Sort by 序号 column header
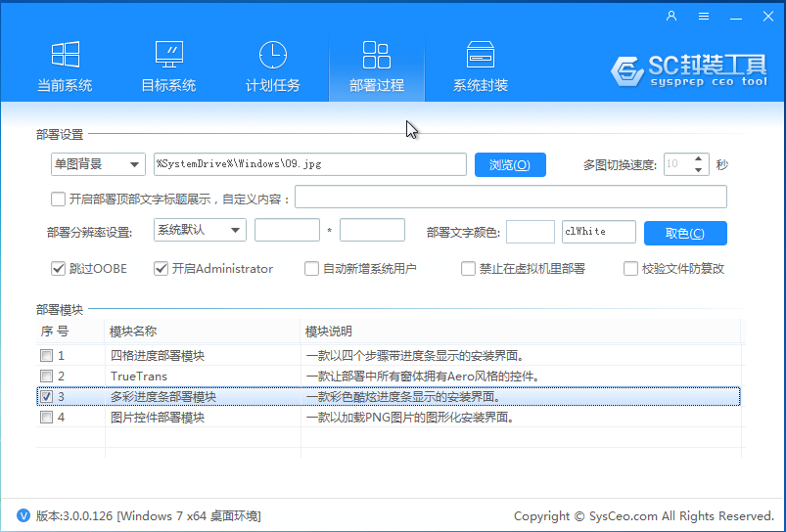This screenshot has height=532, width=786. coord(70,332)
